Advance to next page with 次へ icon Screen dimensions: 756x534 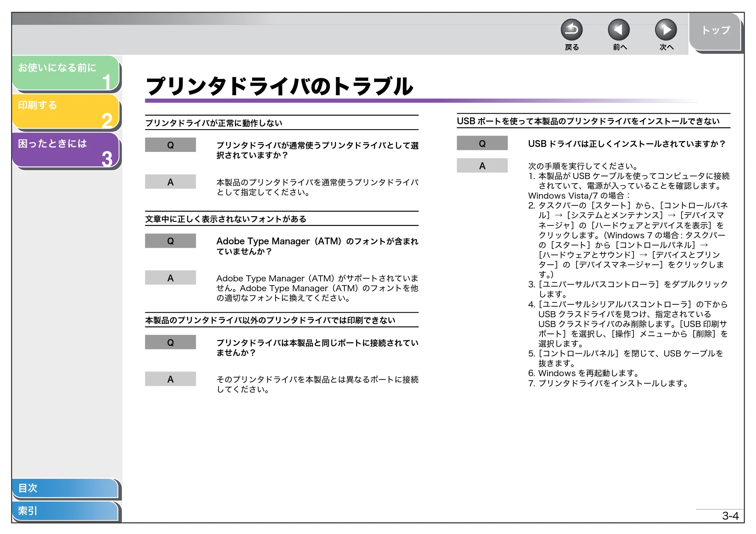(666, 30)
